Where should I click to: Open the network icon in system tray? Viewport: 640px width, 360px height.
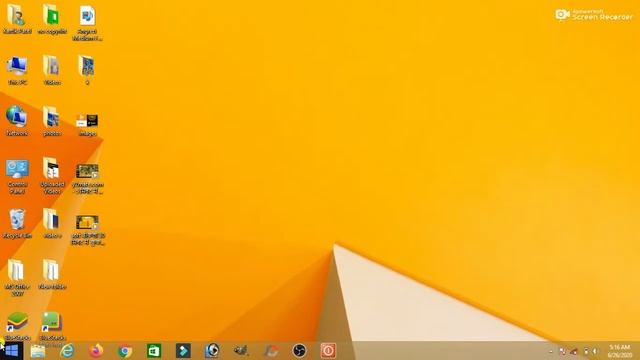click(x=574, y=351)
